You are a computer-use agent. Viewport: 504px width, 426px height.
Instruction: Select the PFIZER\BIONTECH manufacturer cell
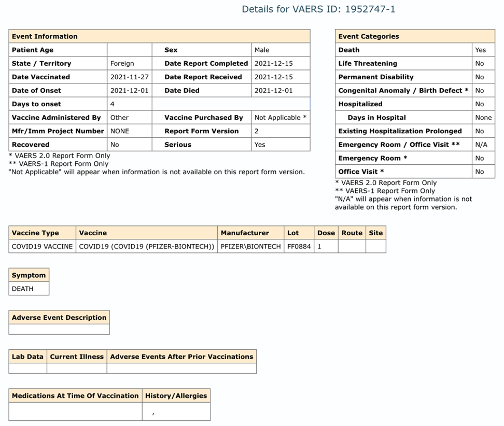click(250, 247)
